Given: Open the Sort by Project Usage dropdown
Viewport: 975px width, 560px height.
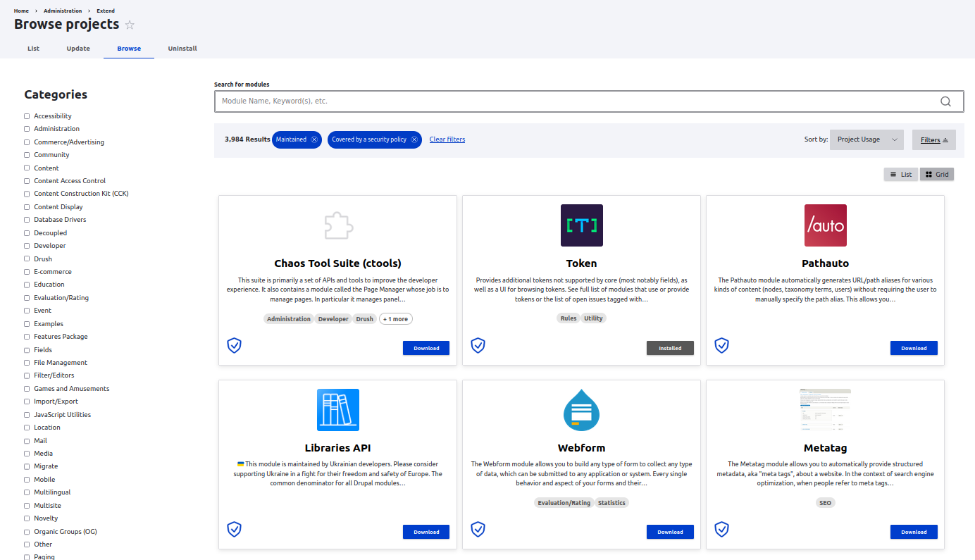Looking at the screenshot, I should [867, 139].
